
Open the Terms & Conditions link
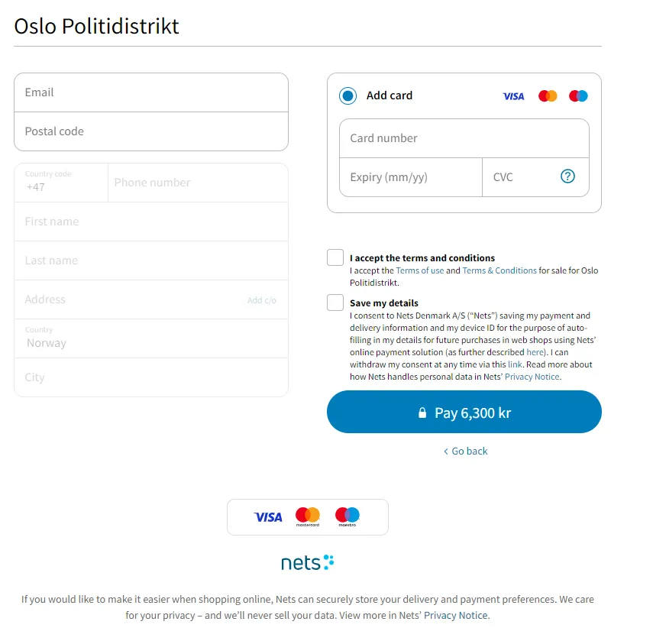[x=499, y=270]
